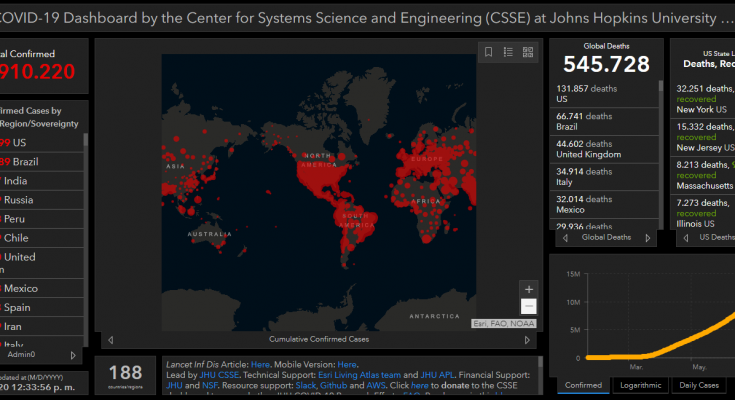Viewport: 735px width, 400px height.
Task: Open the AWS resource link
Action: [x=375, y=385]
